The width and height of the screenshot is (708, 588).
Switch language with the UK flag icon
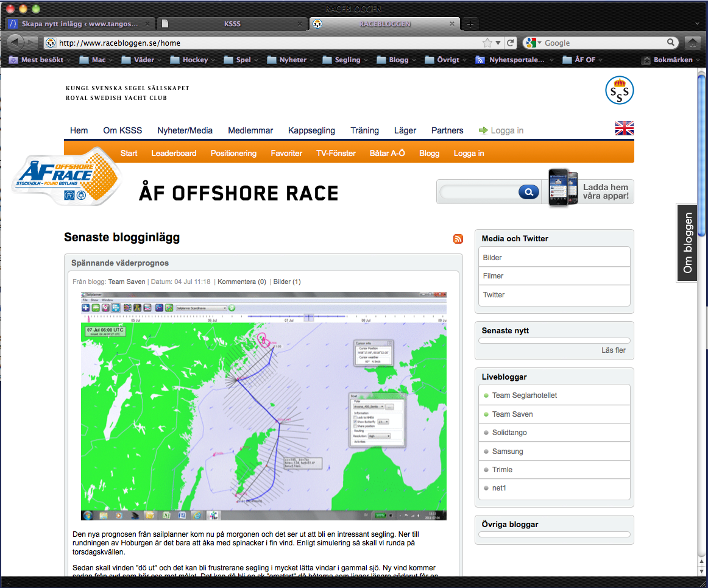point(624,128)
